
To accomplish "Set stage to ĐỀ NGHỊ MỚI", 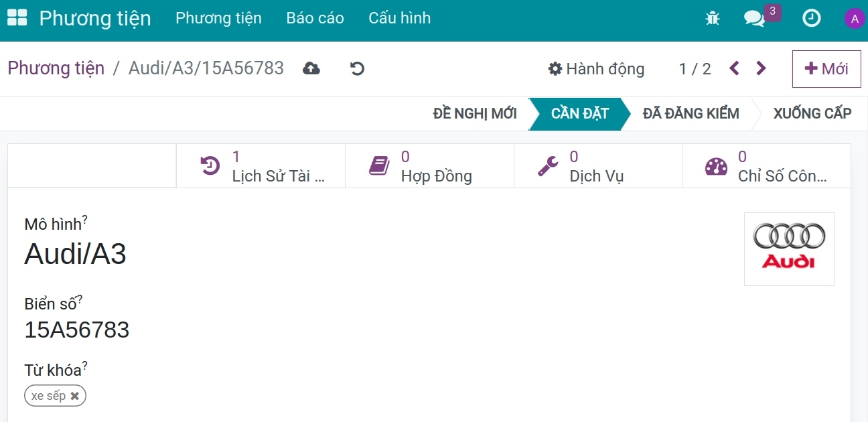I will click(x=475, y=114).
